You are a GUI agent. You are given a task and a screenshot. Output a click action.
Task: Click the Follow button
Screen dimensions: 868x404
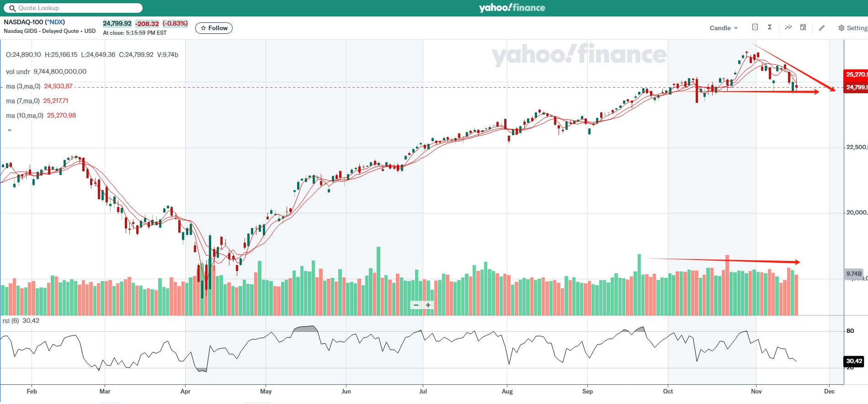pyautogui.click(x=214, y=28)
